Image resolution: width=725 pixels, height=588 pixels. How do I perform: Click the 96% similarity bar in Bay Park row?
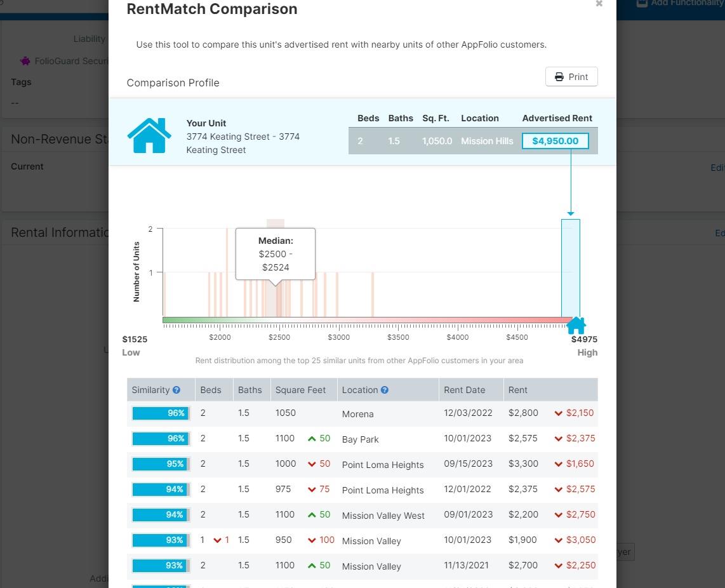(161, 439)
